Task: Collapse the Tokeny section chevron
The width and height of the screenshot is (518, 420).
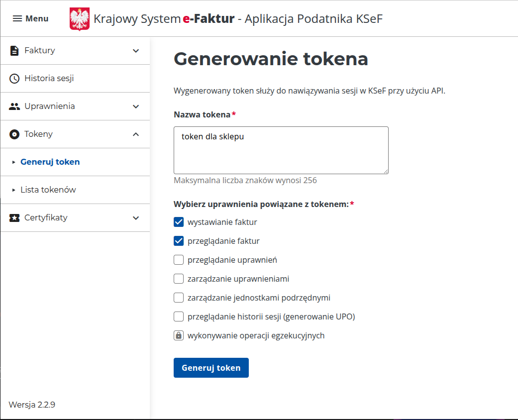Action: point(136,134)
